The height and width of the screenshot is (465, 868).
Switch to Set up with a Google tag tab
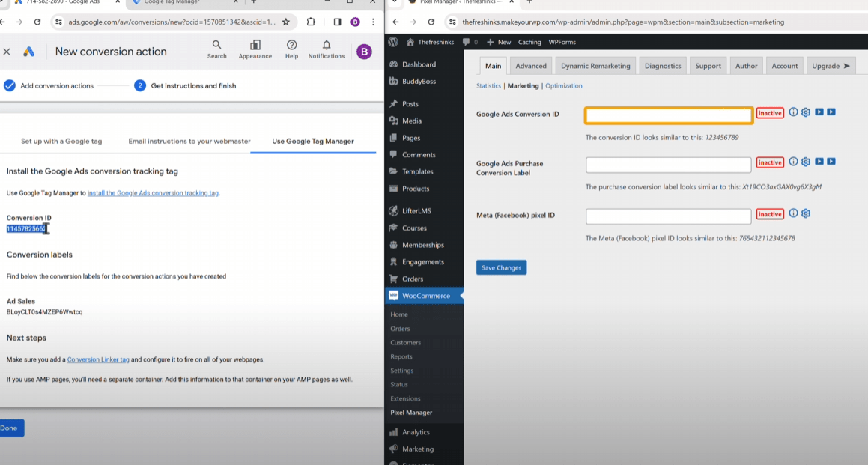[61, 141]
